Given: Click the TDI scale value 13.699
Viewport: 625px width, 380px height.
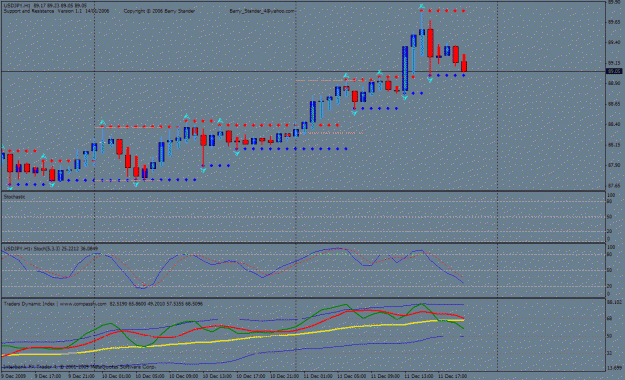Looking at the screenshot, I should point(614,368).
